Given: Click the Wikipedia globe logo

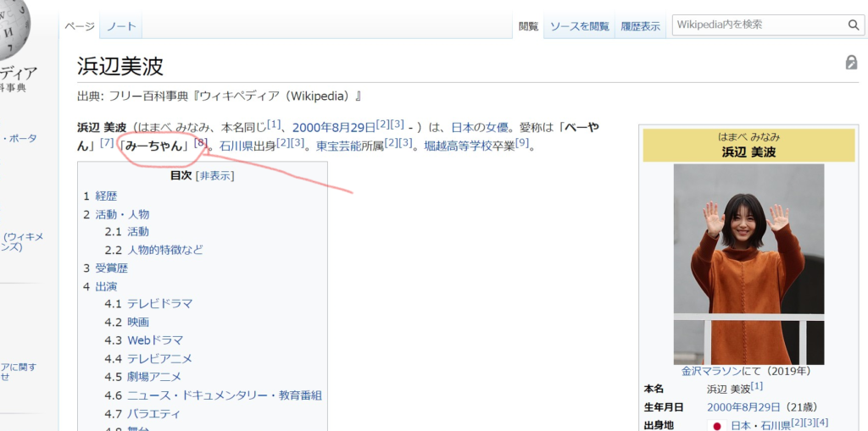Looking at the screenshot, I should click(14, 28).
